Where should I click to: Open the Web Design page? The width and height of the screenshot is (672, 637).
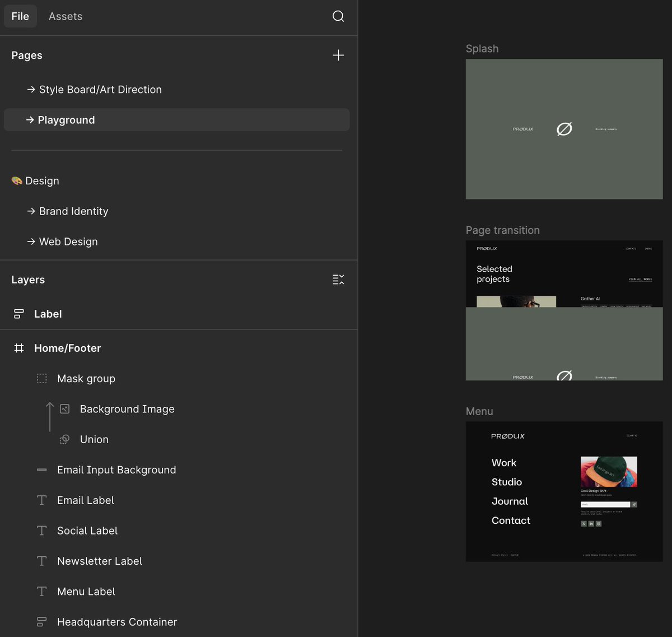coord(68,241)
